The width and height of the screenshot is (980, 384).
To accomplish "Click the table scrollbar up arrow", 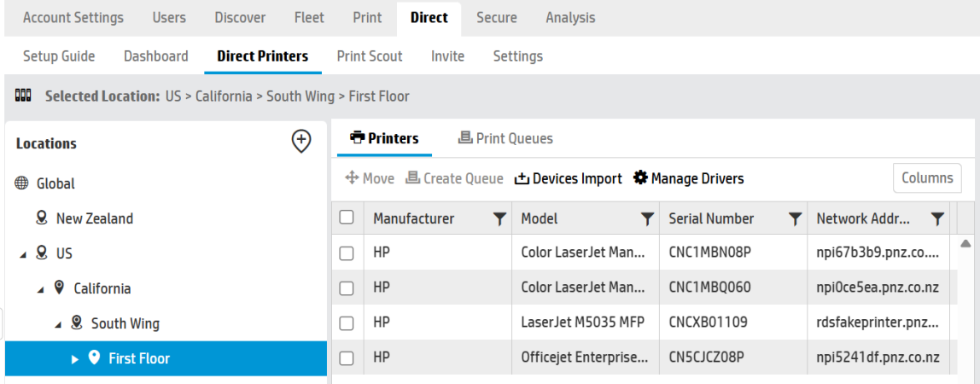I will click(965, 244).
